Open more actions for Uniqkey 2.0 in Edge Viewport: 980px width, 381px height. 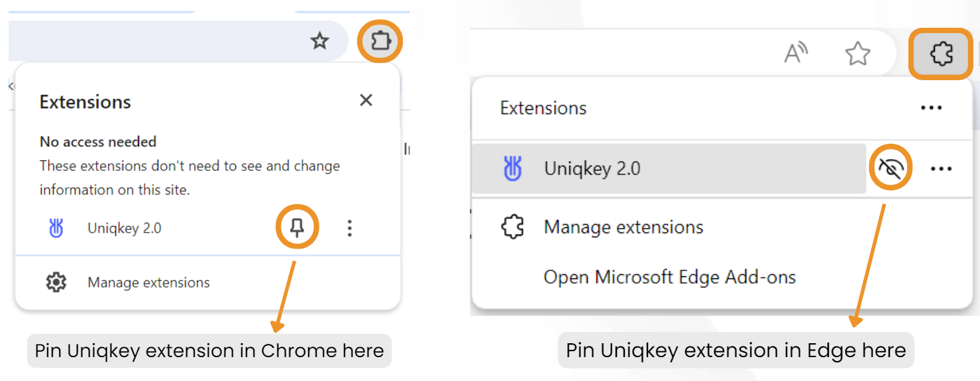click(x=941, y=169)
